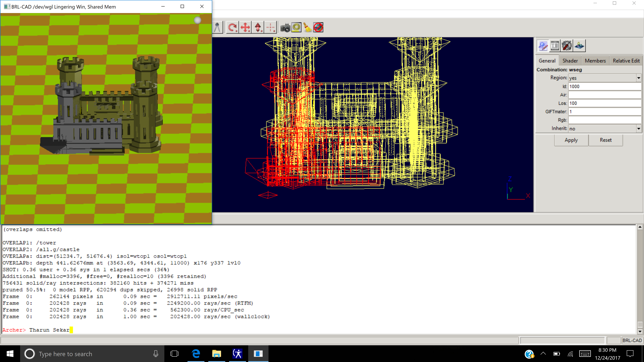Click the taskbar microphone icon
The image size is (644, 362).
click(155, 354)
